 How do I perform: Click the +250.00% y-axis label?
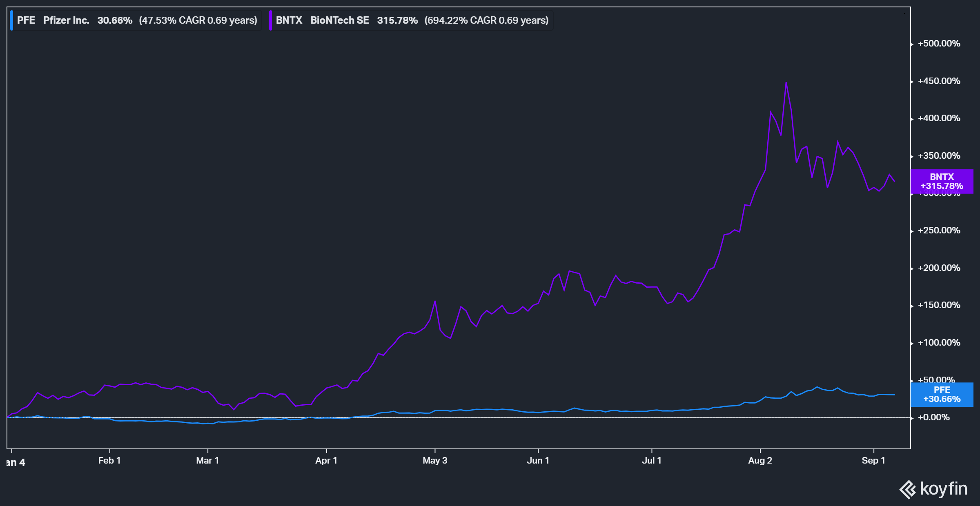939,231
